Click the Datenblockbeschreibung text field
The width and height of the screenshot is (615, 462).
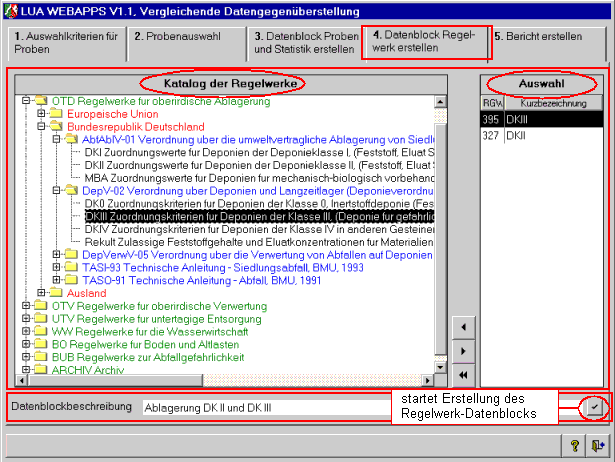click(360, 408)
